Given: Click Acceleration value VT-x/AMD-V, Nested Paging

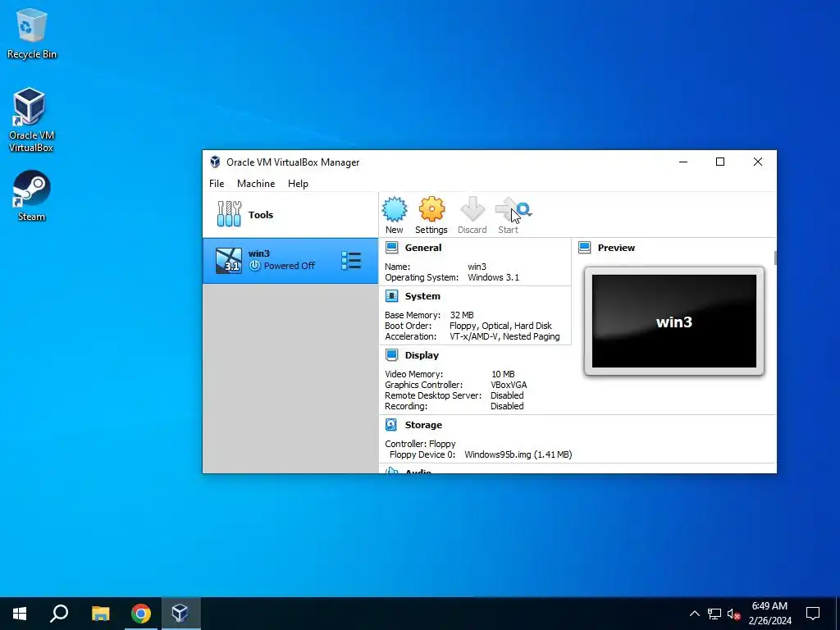Looking at the screenshot, I should click(504, 336).
